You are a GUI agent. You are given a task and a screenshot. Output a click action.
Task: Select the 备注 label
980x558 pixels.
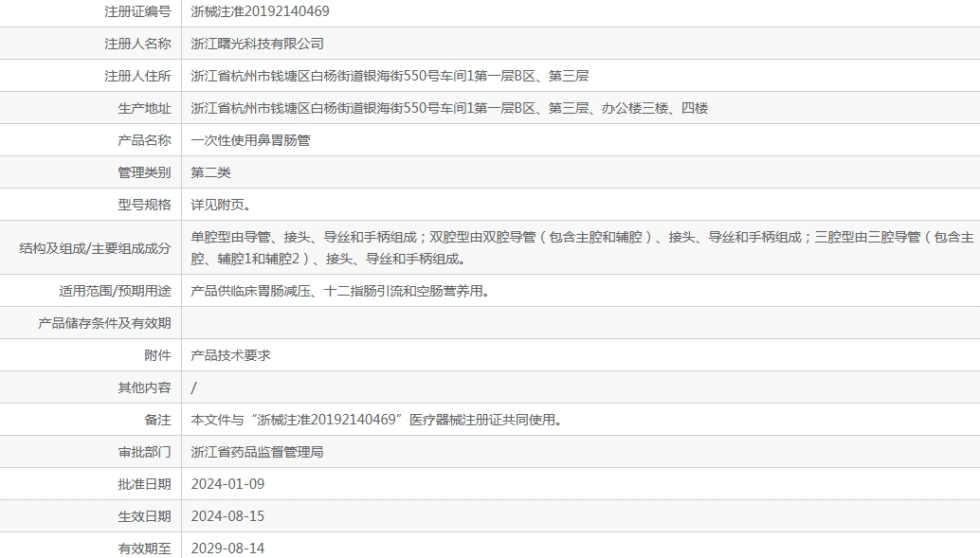point(157,420)
